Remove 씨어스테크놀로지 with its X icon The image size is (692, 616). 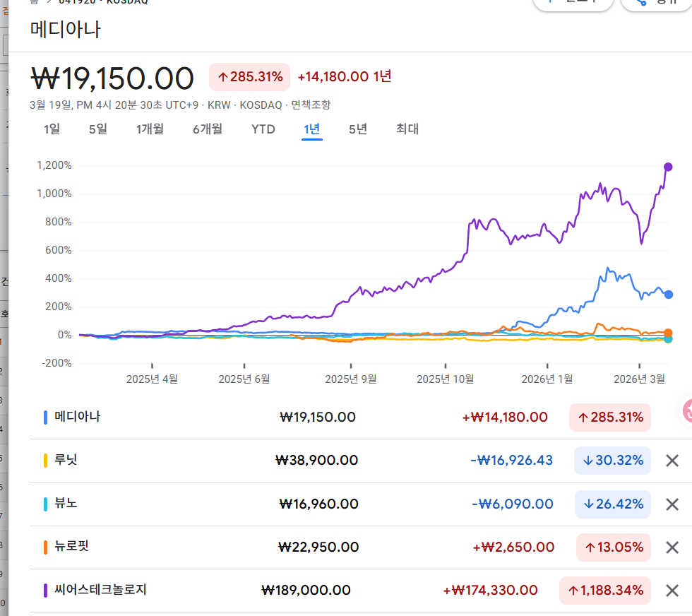click(x=672, y=591)
